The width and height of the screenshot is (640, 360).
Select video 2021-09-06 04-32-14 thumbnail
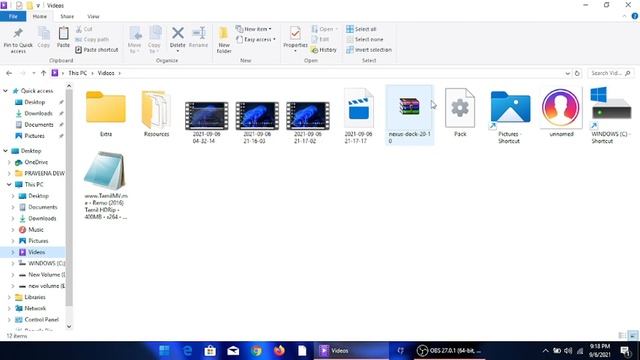pyautogui.click(x=207, y=116)
